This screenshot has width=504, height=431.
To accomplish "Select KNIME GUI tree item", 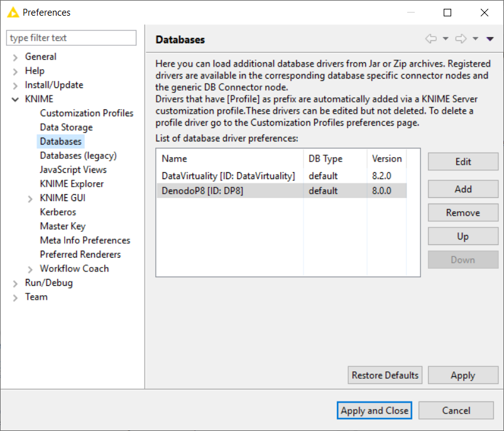I will (x=63, y=198).
